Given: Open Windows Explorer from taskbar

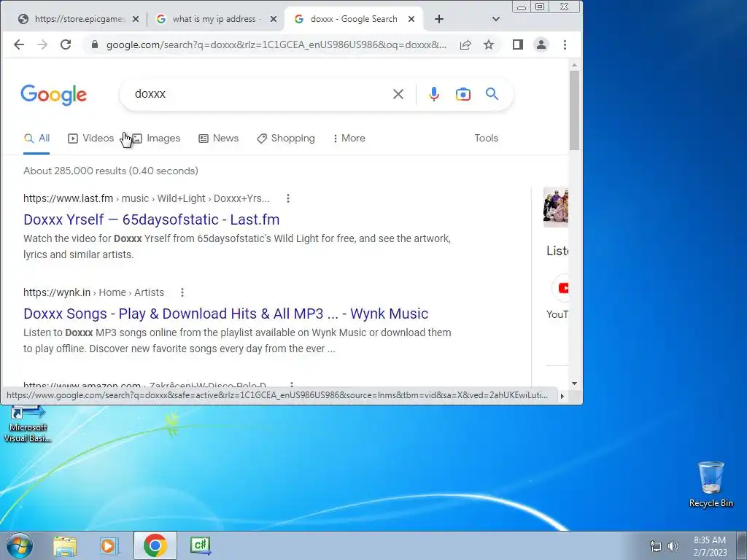Looking at the screenshot, I should tap(65, 546).
